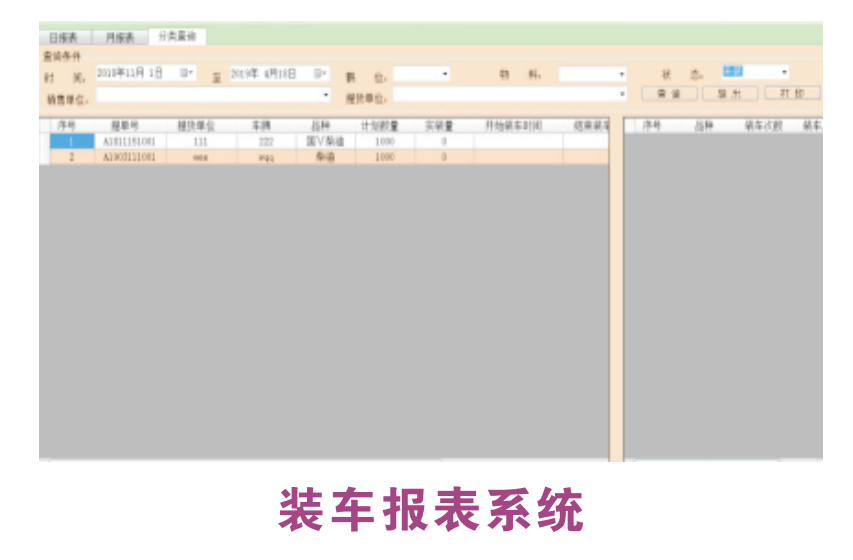Select row 1 sequence number cell

[72, 141]
